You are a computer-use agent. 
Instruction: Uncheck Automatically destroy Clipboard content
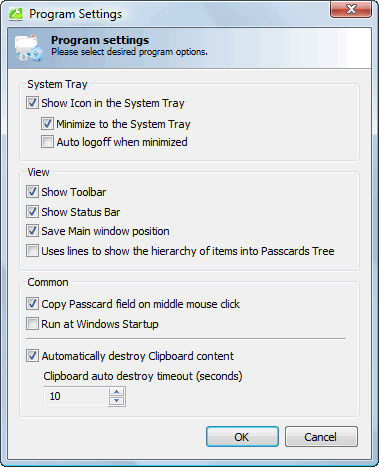[x=32, y=356]
